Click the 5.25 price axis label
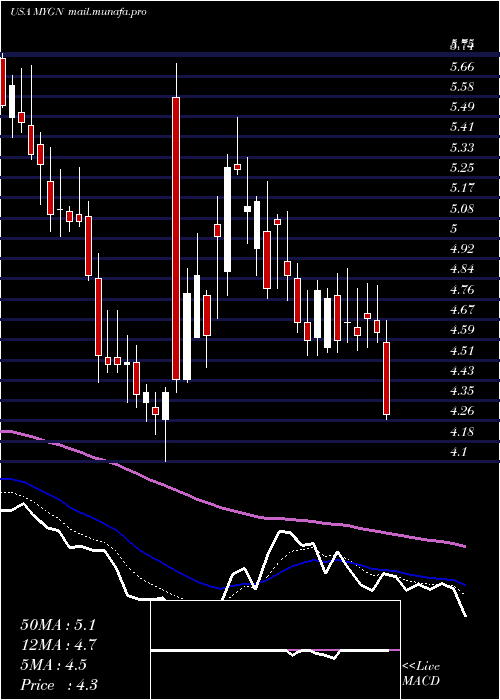The height and width of the screenshot is (700, 500). (462, 168)
